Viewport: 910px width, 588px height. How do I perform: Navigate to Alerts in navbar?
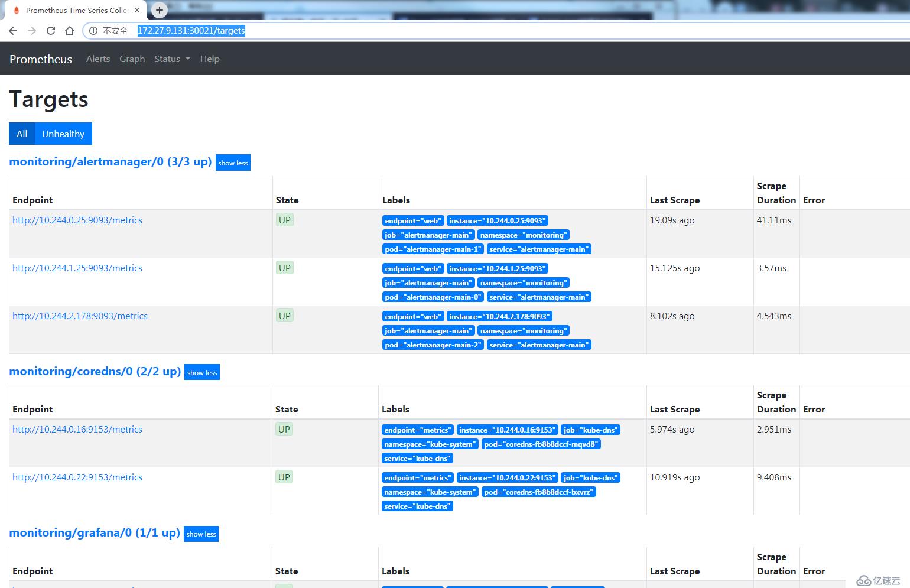pos(98,59)
